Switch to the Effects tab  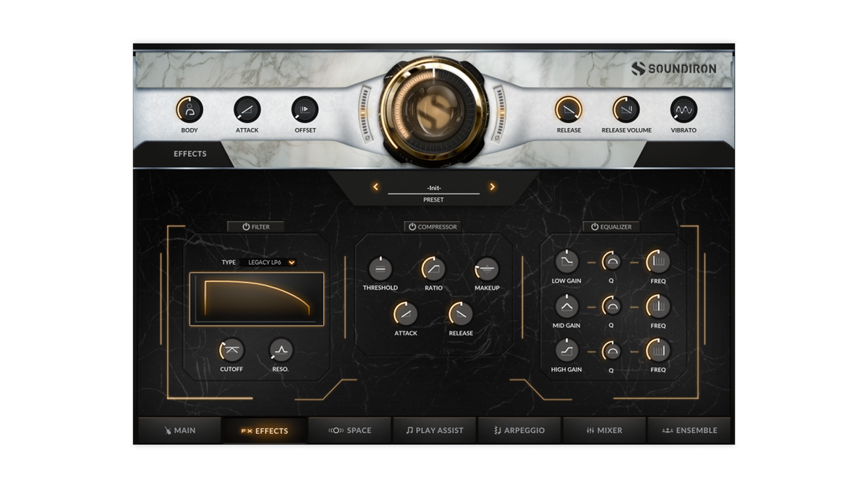point(264,430)
